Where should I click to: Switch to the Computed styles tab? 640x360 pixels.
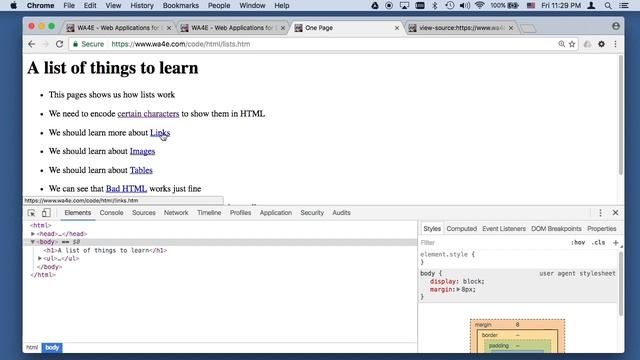462,229
